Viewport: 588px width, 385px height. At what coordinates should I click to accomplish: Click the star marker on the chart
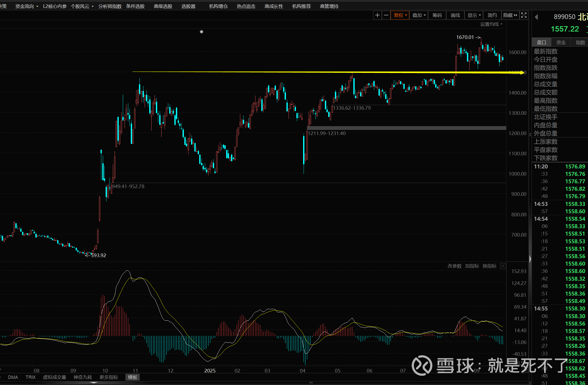(202, 32)
